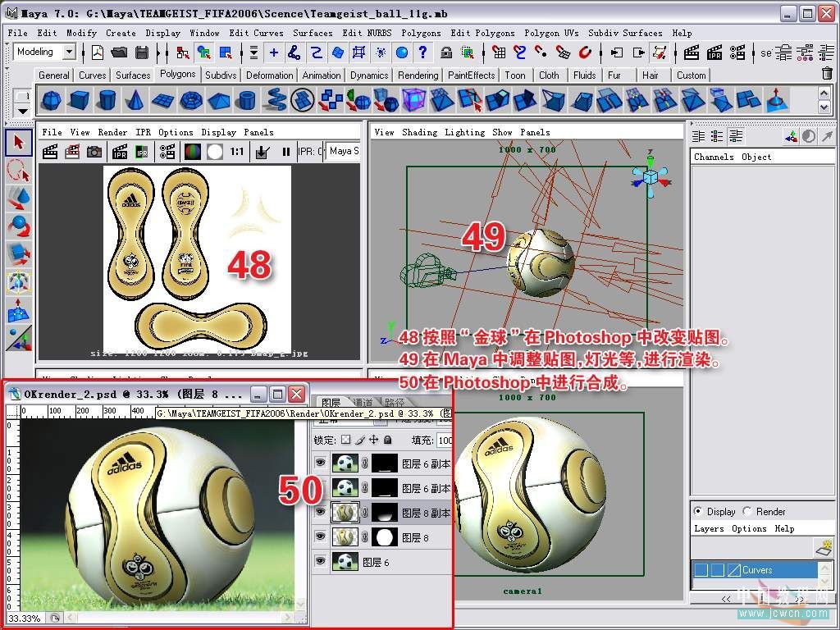Open the Polygons menu in menu bar
This screenshot has height=630, width=840.
421,33
